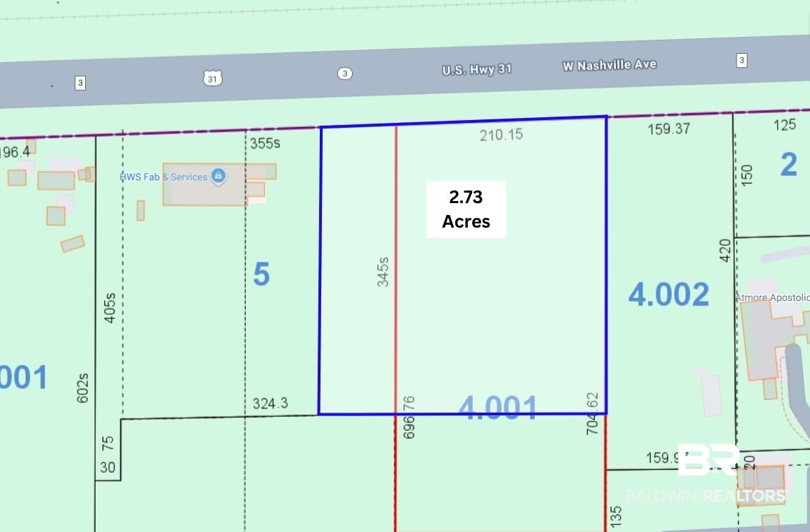Screen dimensions: 810x532
Task: Click the oval route 3 marker
Action: coord(344,73)
